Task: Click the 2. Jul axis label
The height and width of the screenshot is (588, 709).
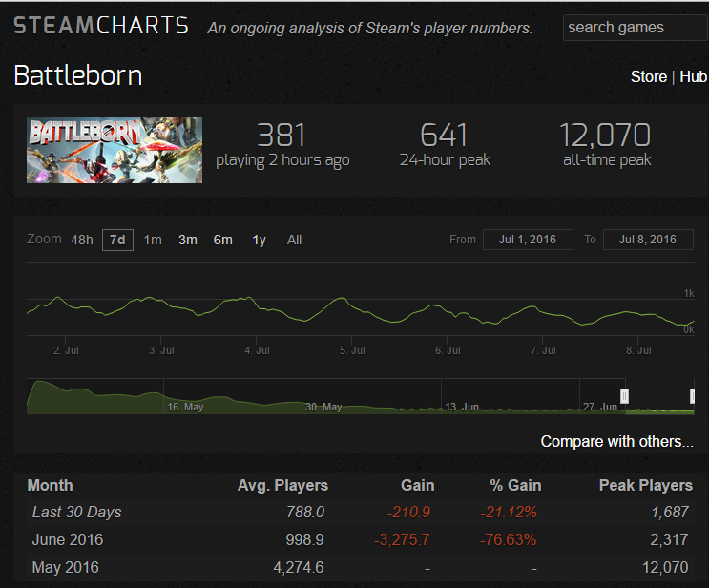Action: (66, 350)
